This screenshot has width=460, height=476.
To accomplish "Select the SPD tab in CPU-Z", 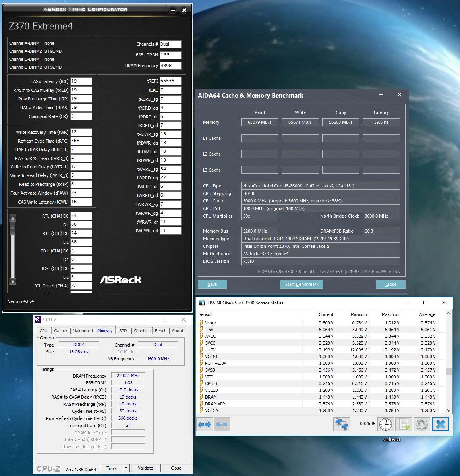I will coord(123,331).
